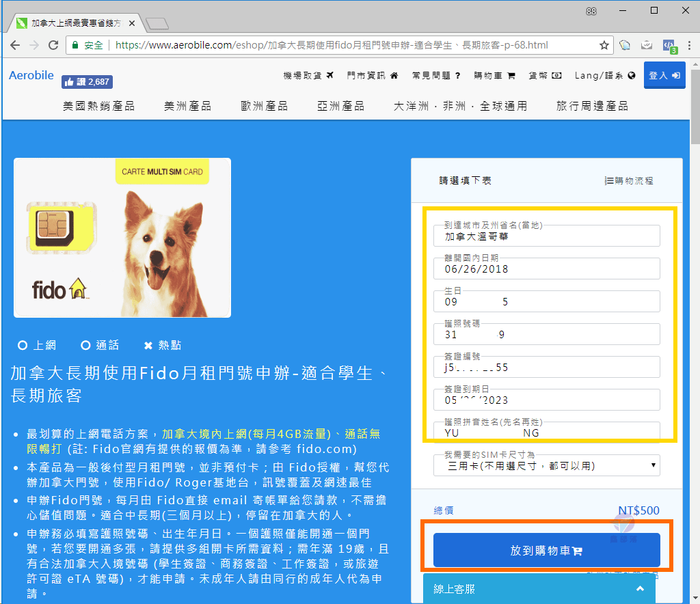Open the 歐洲產品 menu

point(265,106)
